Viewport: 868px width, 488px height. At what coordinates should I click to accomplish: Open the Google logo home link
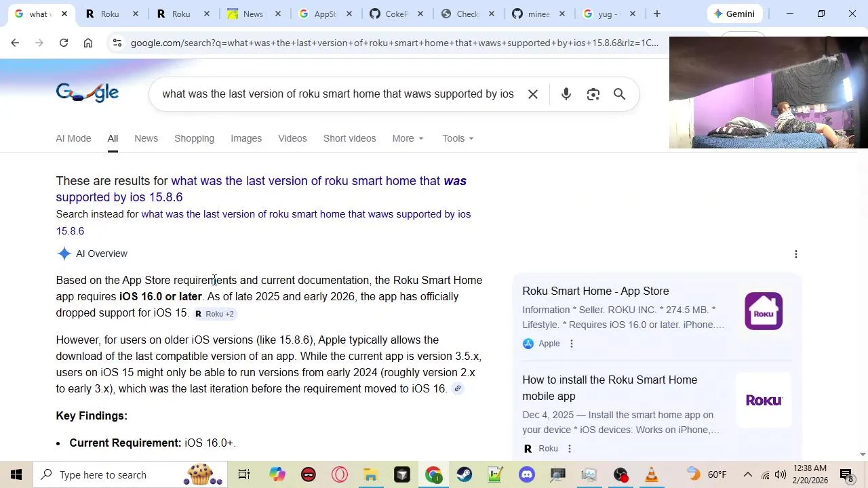pos(87,93)
